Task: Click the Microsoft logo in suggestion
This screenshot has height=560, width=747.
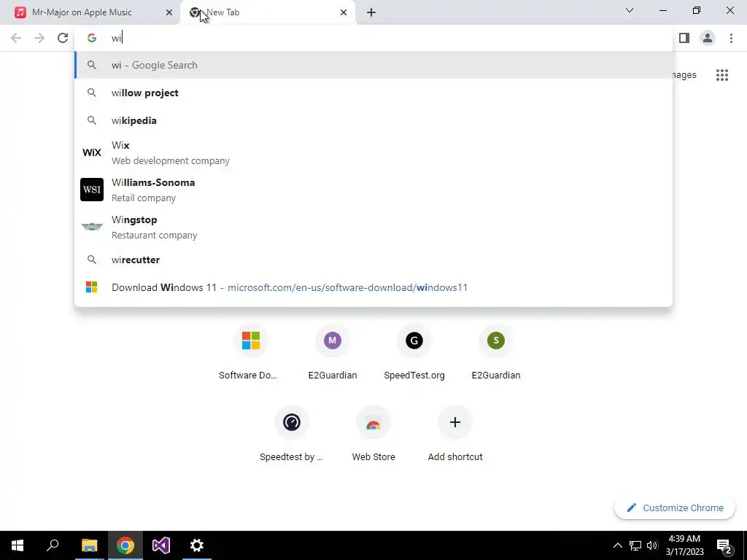Action: tap(91, 287)
